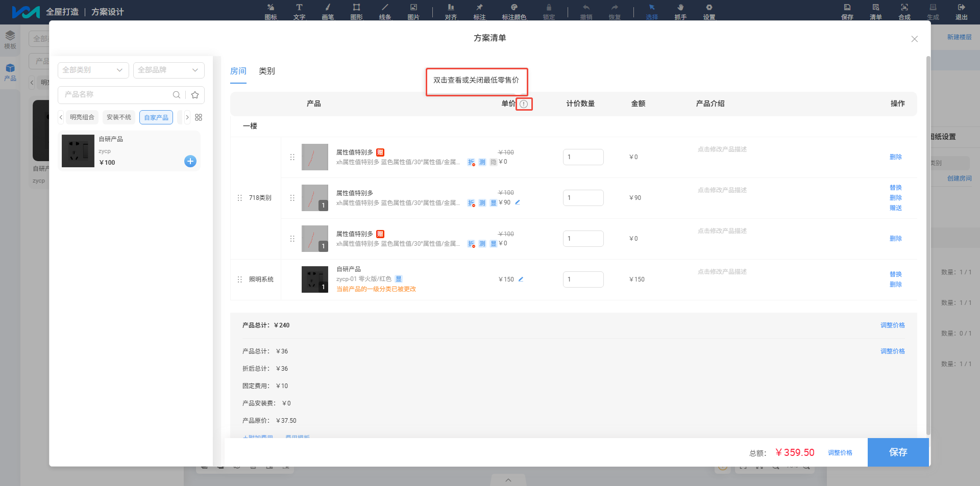Select the 图形 shape tool
Screen dimensions: 980x486
(356, 11)
